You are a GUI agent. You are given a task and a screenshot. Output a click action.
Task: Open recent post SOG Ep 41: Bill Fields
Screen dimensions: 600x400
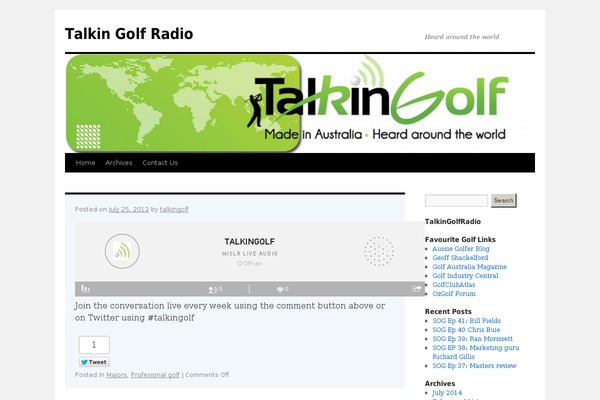pos(466,321)
